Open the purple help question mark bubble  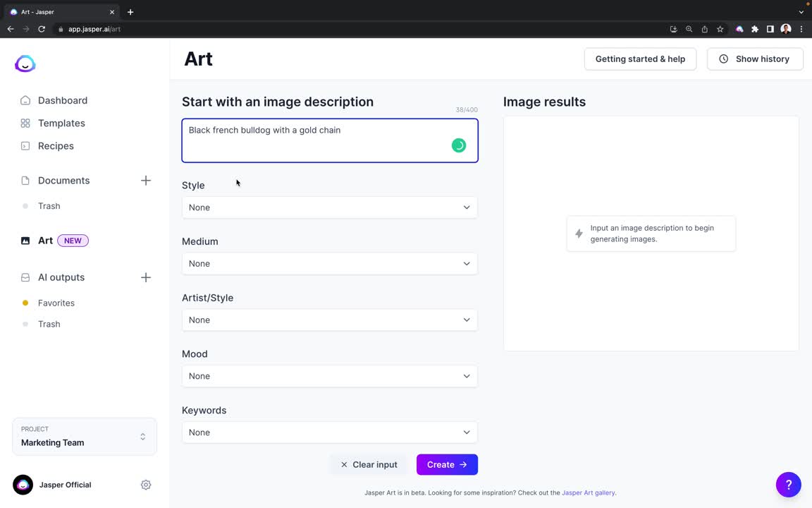coord(788,485)
